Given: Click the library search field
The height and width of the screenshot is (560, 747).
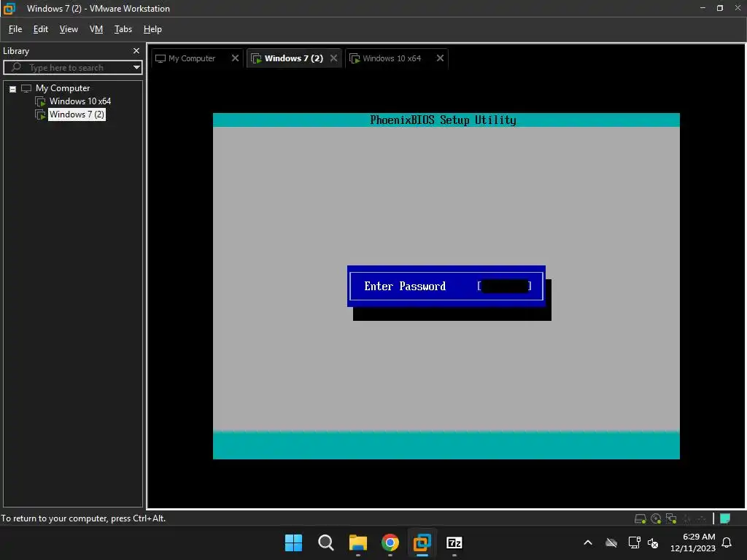Looking at the screenshot, I should pyautogui.click(x=72, y=68).
